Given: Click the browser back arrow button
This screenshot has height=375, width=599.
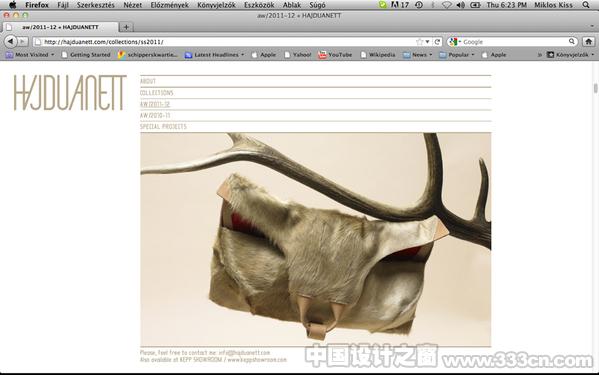Looking at the screenshot, I should click(x=10, y=41).
